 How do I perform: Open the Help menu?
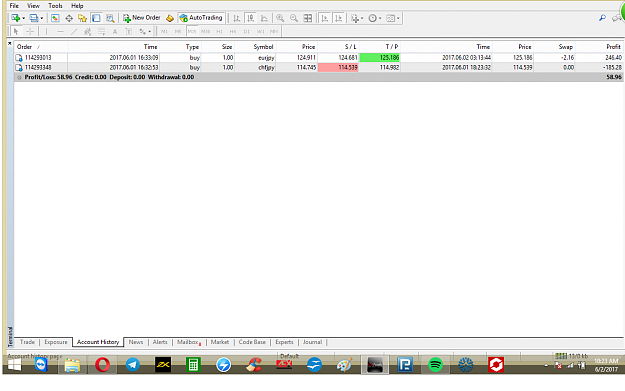click(77, 6)
